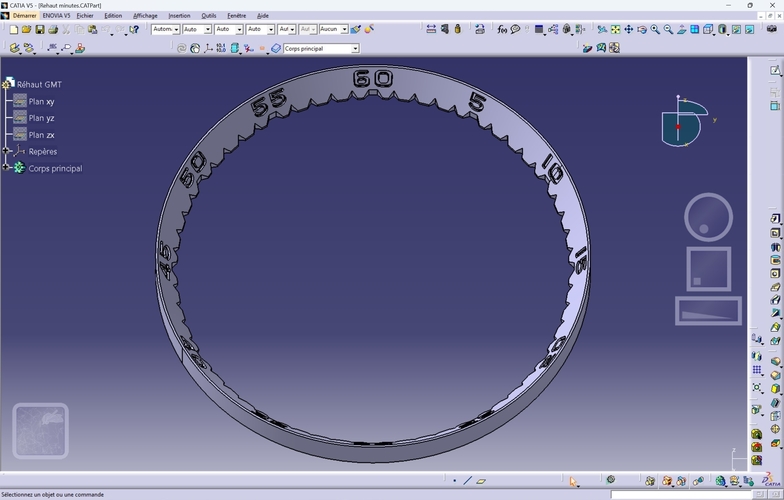Click the Measure Between icon

430,29
